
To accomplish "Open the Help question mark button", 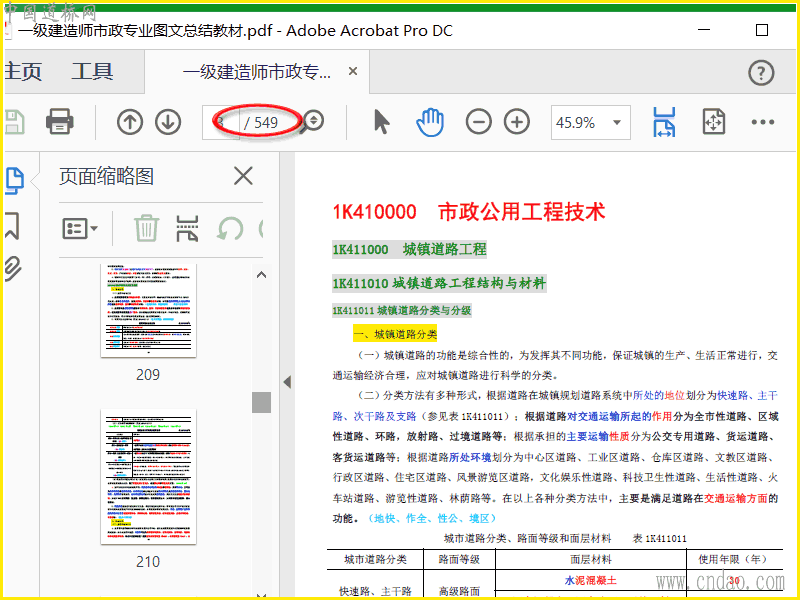I will [761, 72].
